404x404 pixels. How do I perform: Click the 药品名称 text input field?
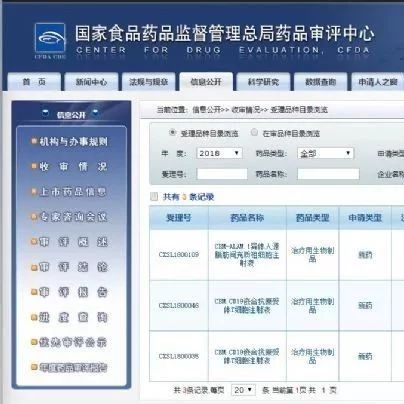tap(328, 174)
